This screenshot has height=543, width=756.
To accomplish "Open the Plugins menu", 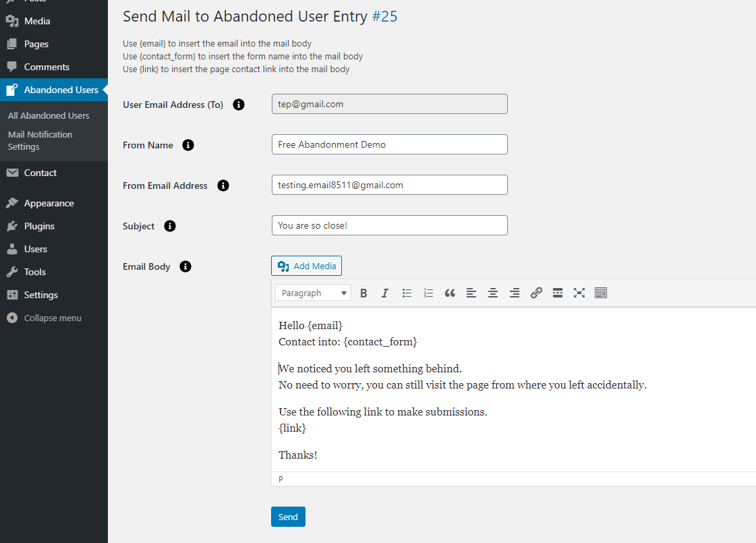I will (39, 226).
